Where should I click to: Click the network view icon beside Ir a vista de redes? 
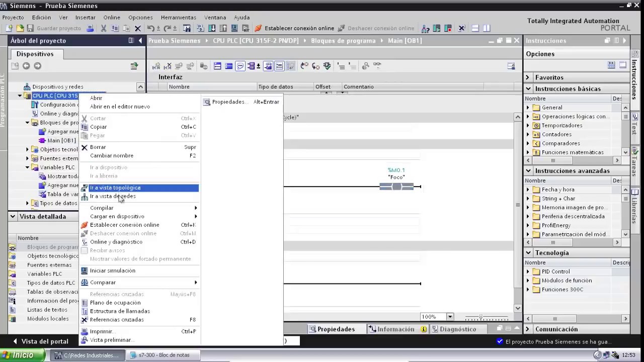[85, 197]
